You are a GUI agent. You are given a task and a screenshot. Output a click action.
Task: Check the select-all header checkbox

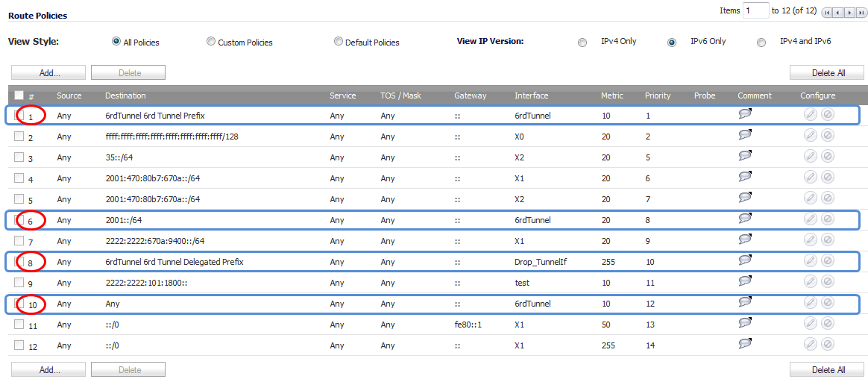(x=19, y=95)
